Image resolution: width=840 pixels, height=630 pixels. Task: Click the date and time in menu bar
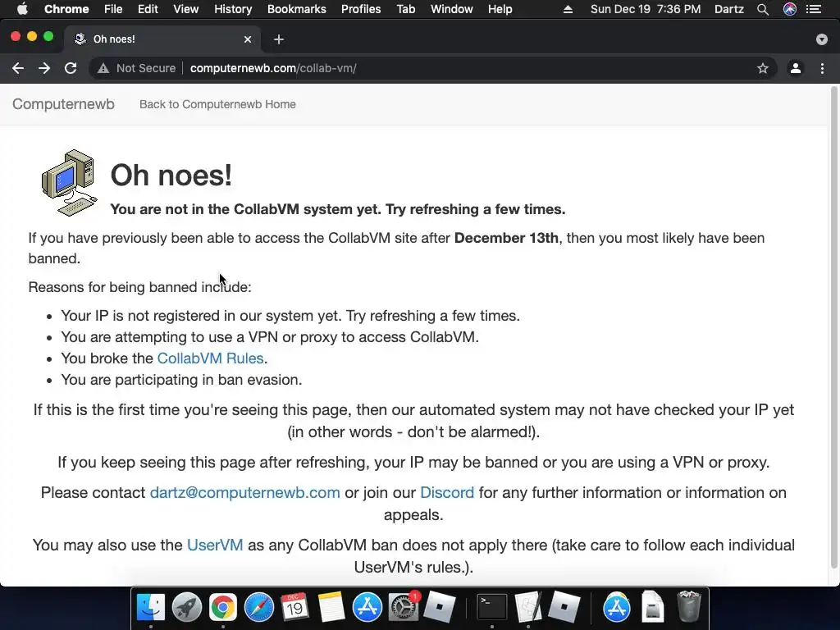(x=646, y=9)
